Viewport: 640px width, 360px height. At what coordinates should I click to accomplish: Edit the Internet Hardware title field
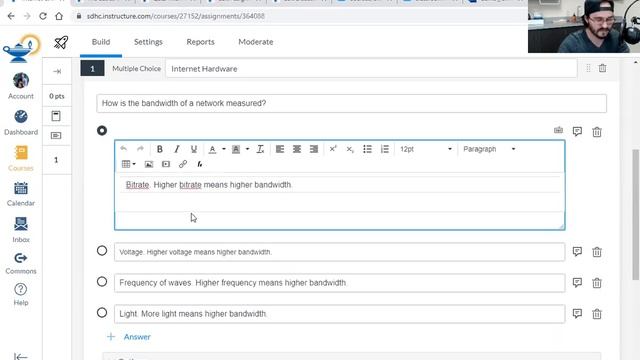tap(371, 69)
